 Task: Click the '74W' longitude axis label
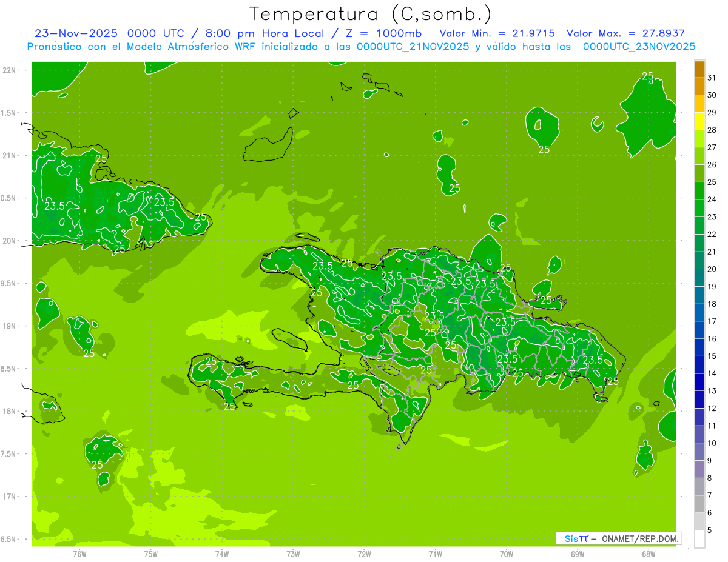222,554
